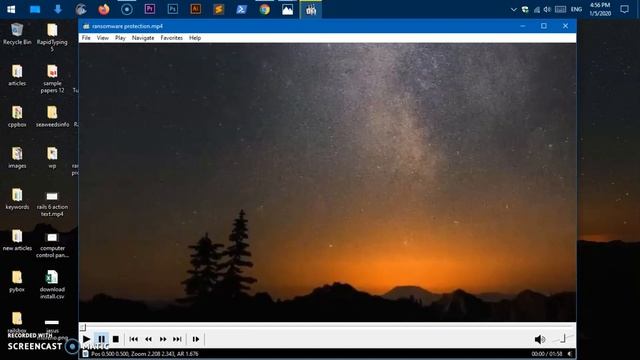The height and width of the screenshot is (360, 640).
Task: Skip to previous track button
Action: tap(133, 339)
